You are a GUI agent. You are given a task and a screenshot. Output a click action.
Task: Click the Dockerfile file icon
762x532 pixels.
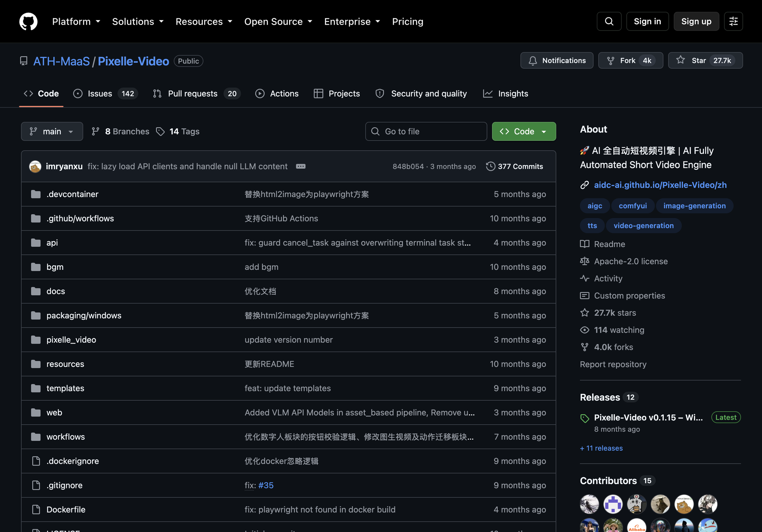tap(36, 509)
